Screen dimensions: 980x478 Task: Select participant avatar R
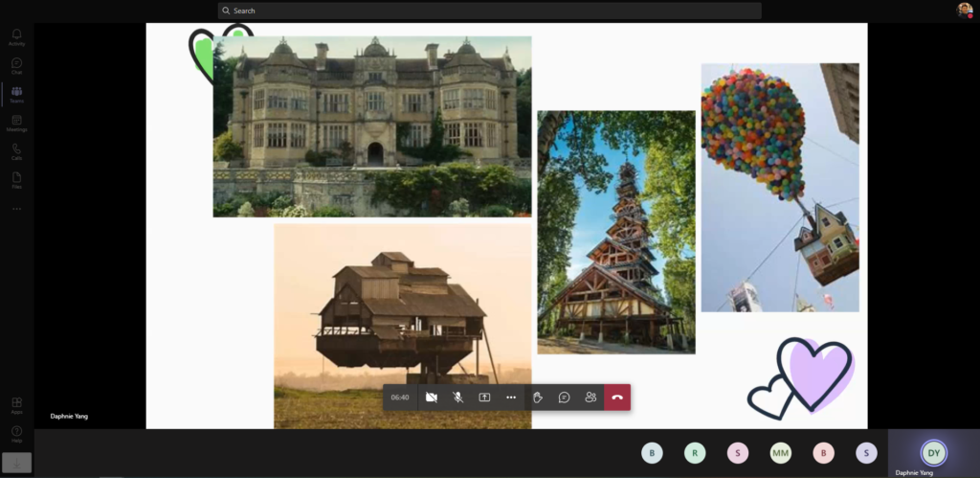[x=695, y=453]
